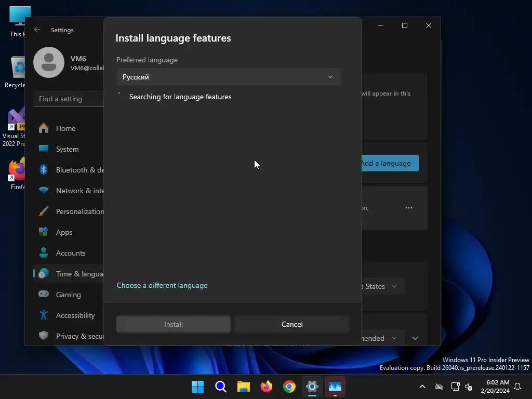Screen dimensions: 532x399
Task: Minimize the Settings window
Action: tap(381, 25)
